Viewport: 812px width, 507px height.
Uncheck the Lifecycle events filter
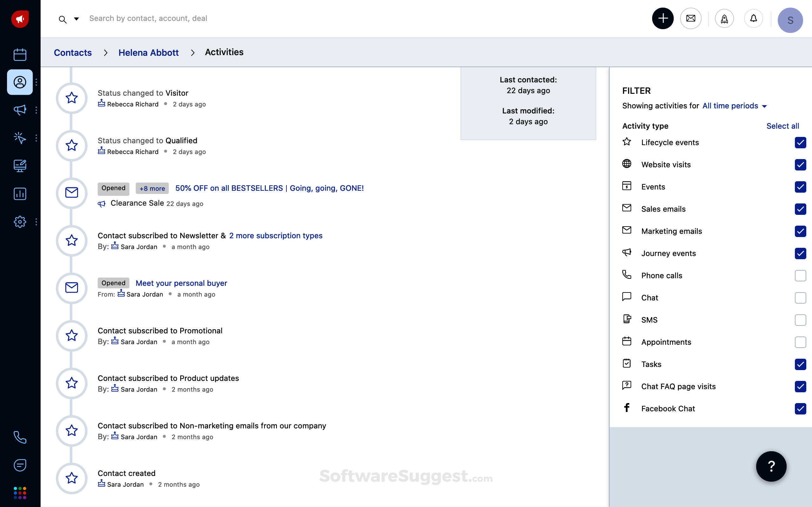[800, 143]
